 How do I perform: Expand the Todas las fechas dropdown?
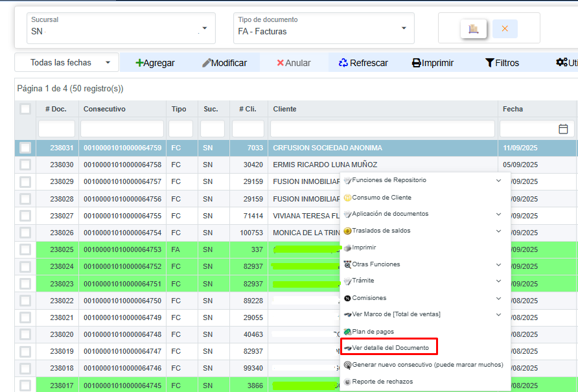(x=67, y=63)
